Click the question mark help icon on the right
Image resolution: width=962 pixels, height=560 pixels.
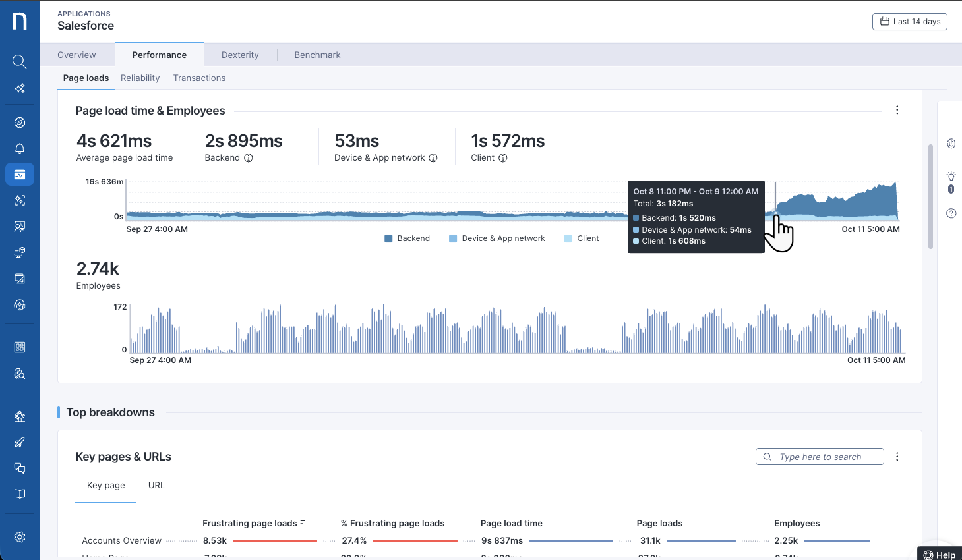pyautogui.click(x=951, y=213)
